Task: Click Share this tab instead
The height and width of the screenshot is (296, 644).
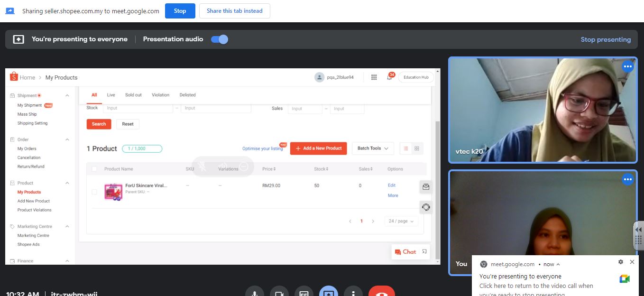Action: tap(235, 11)
